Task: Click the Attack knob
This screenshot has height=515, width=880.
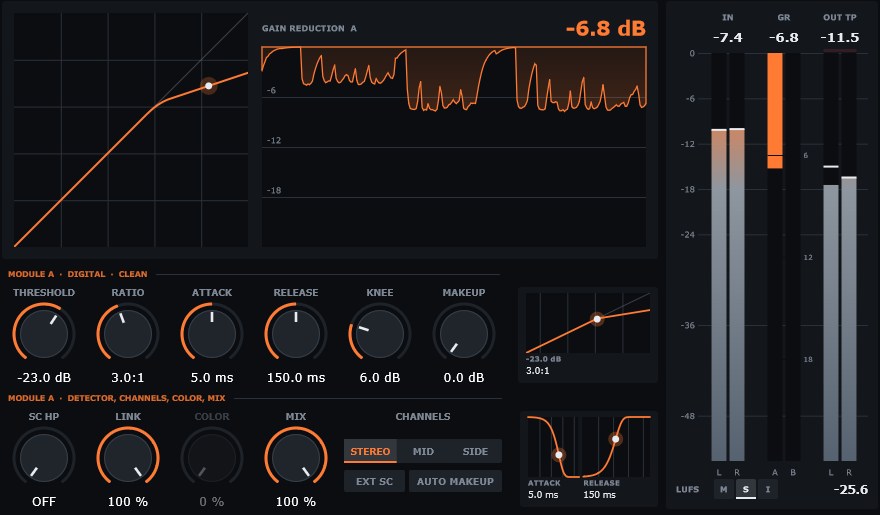Action: click(x=212, y=333)
